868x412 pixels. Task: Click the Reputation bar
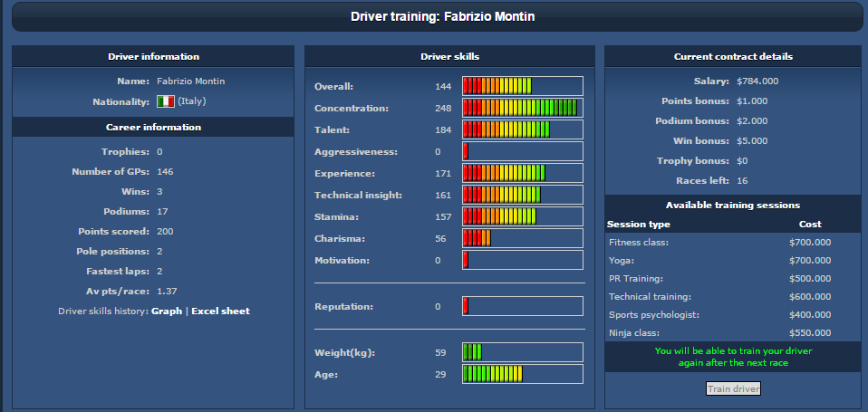[523, 306]
